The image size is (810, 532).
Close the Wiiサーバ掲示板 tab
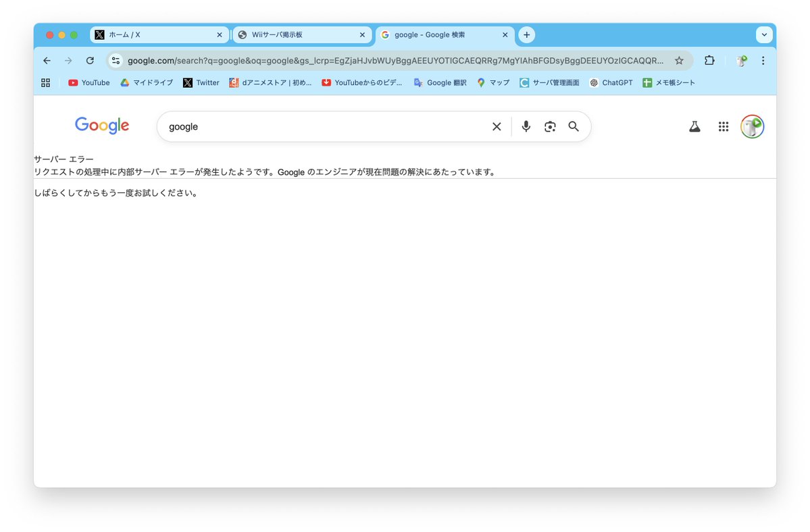coord(362,34)
